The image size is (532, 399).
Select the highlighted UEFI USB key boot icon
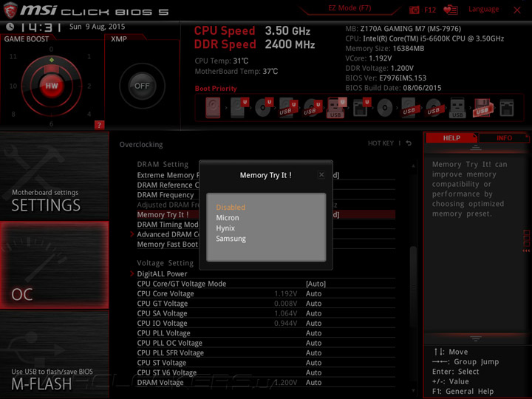(336, 108)
